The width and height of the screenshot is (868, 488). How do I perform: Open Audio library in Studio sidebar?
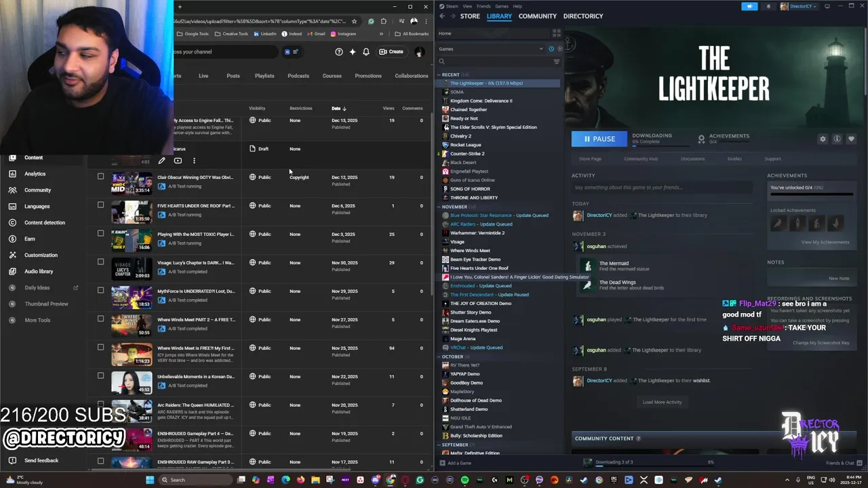[39, 271]
